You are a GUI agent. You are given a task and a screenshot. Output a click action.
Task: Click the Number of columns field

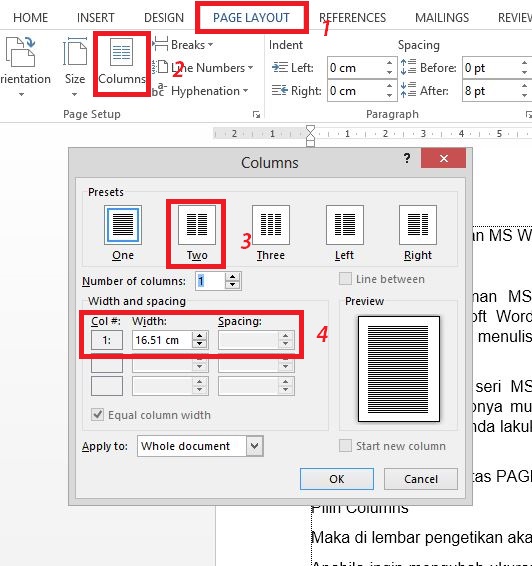pos(210,281)
